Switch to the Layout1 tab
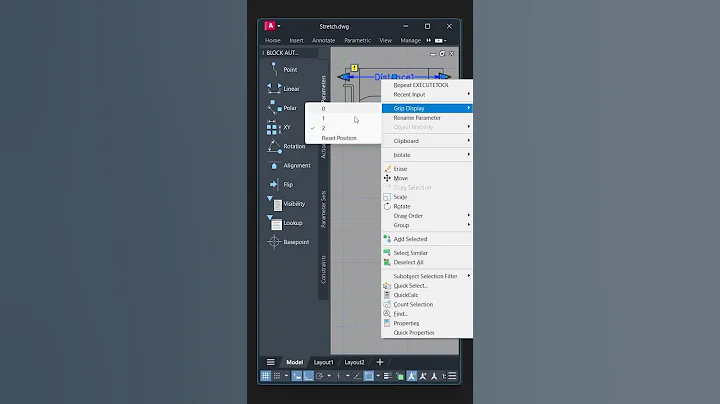 [323, 362]
